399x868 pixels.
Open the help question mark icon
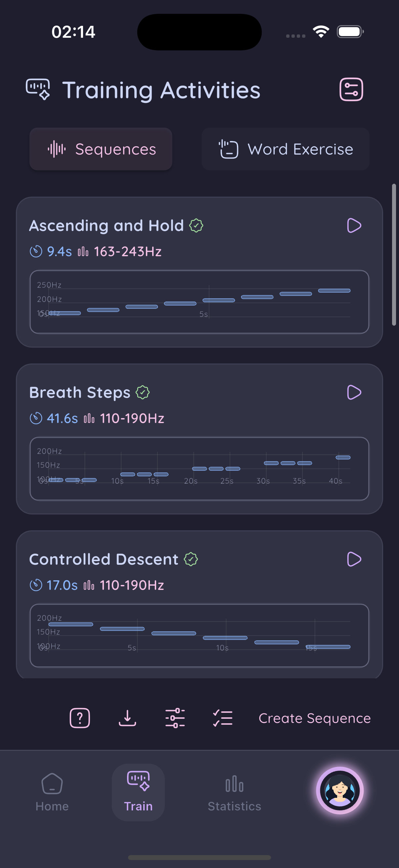(x=80, y=718)
